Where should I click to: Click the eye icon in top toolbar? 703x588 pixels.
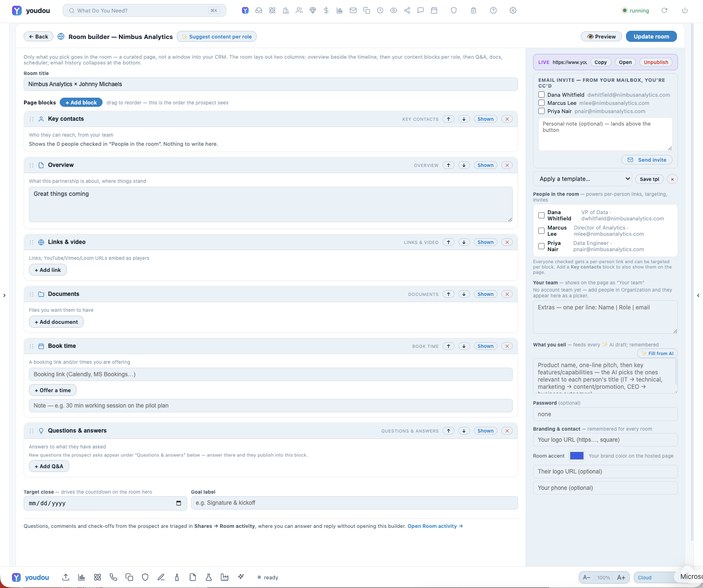pyautogui.click(x=393, y=11)
